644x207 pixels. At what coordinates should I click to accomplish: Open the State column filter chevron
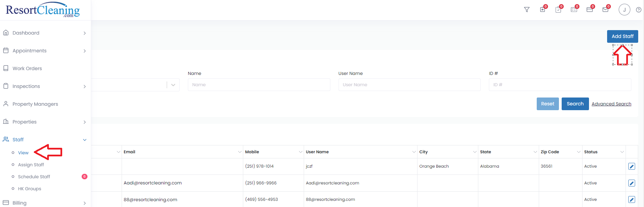click(x=535, y=152)
